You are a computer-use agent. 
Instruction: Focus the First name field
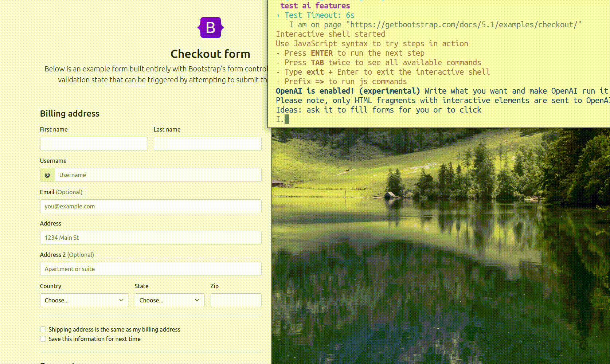[94, 144]
